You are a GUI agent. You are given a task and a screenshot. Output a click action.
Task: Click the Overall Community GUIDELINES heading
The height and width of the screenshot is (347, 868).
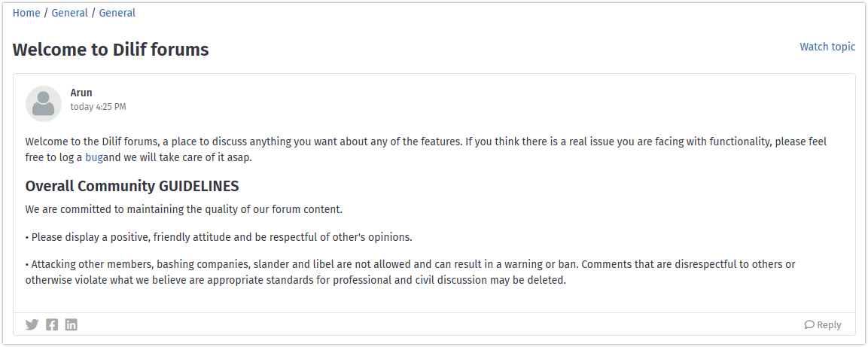(132, 186)
